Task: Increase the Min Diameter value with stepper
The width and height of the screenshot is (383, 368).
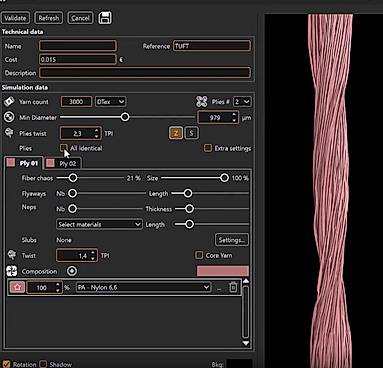Action: (234, 115)
